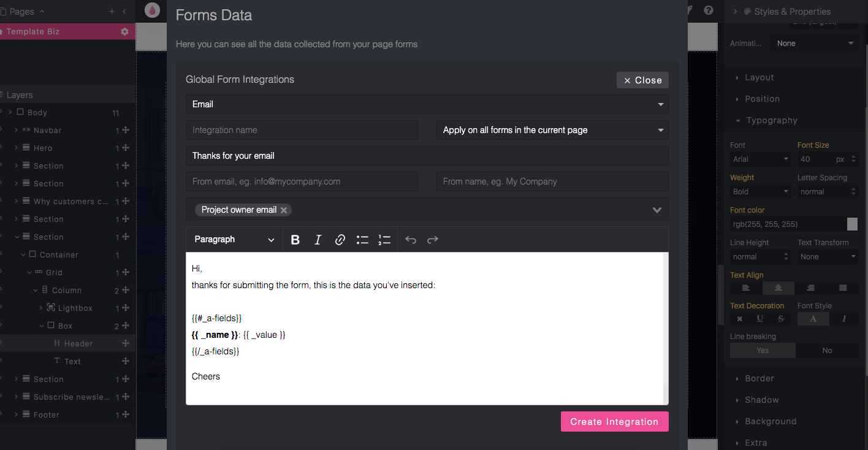Open the font color swatch
This screenshot has height=450, width=868.
[852, 224]
